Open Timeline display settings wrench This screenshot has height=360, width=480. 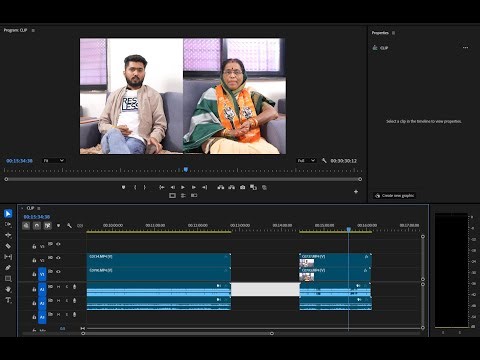[69, 226]
